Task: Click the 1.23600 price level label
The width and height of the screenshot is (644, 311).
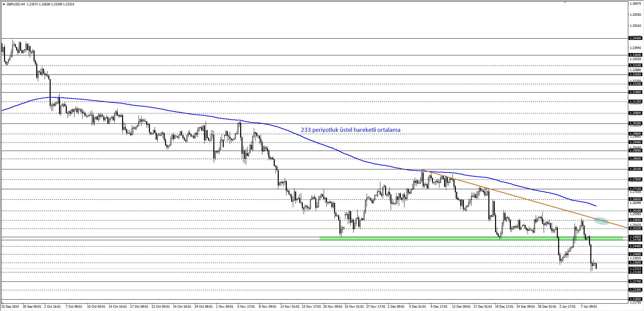Action: [x=635, y=263]
